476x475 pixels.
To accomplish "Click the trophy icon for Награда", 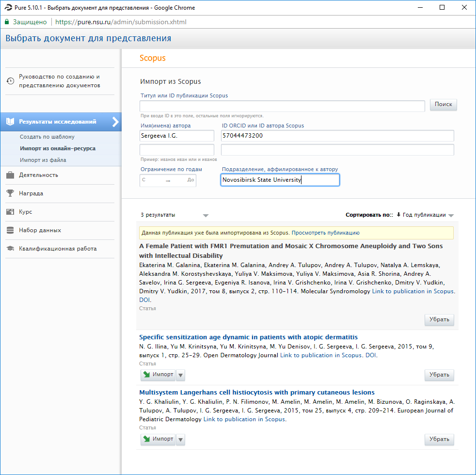I will click(x=10, y=193).
